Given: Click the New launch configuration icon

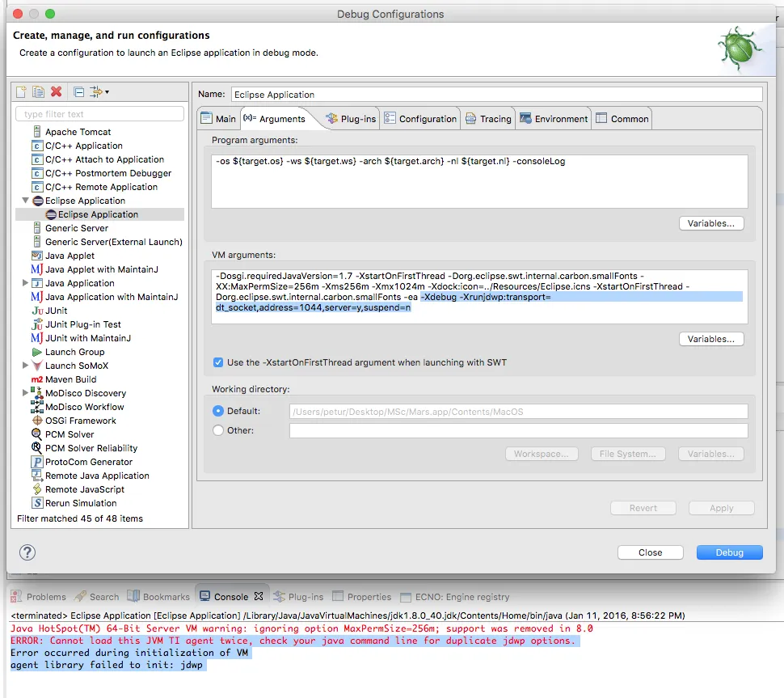Looking at the screenshot, I should (21, 91).
